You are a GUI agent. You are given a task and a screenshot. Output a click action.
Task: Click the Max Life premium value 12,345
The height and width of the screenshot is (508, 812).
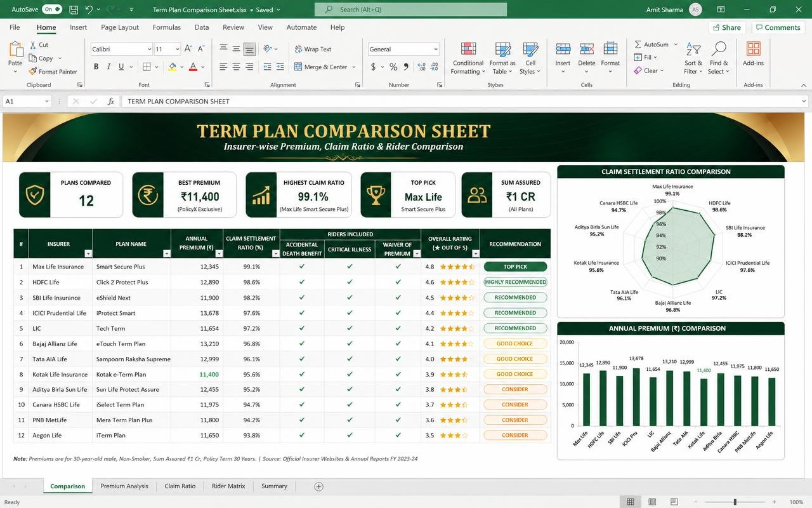[209, 267]
